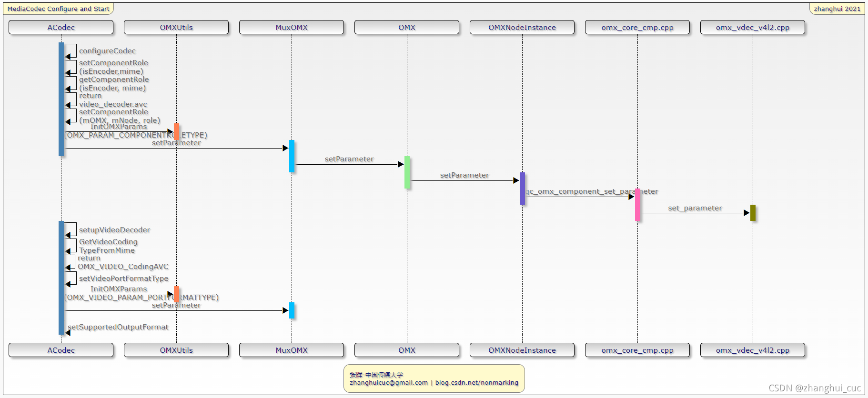Click the ACodec box in the footer row
This screenshot has width=868, height=398.
[61, 350]
